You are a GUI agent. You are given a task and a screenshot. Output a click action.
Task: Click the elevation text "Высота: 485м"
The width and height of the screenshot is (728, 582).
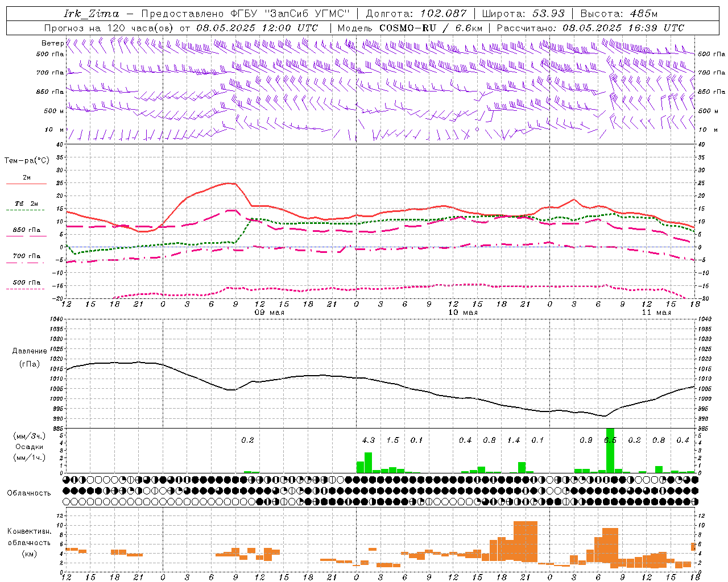(619, 14)
